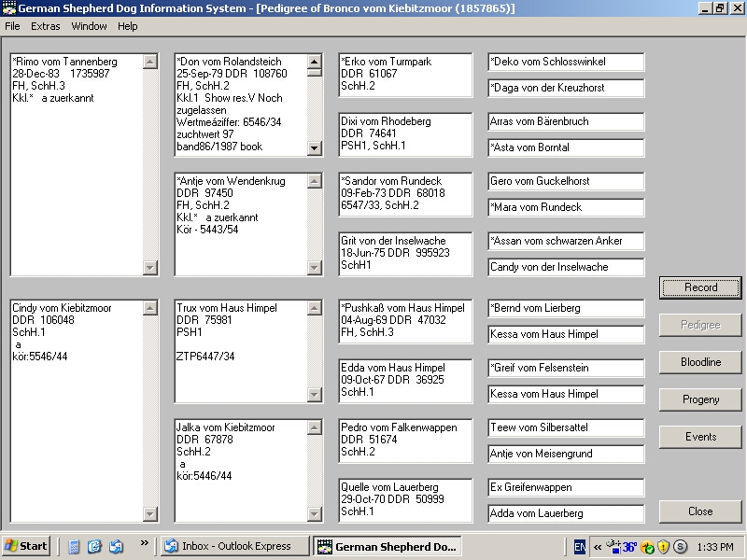Open the Progeny view
The width and height of the screenshot is (747, 560).
(x=700, y=399)
